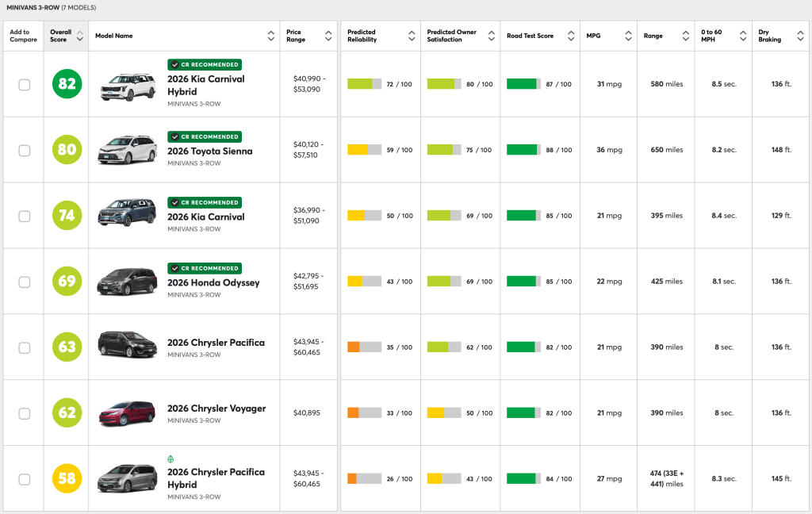Click CR Recommended badge on Kia Carnival Hybrid
The width and height of the screenshot is (812, 514).
point(205,65)
